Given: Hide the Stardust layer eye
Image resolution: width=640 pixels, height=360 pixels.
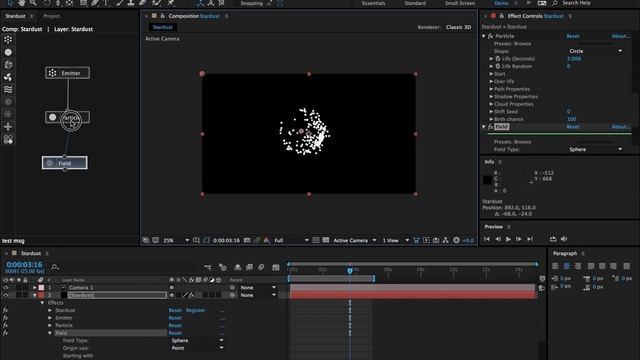Looking at the screenshot, I should [6, 295].
